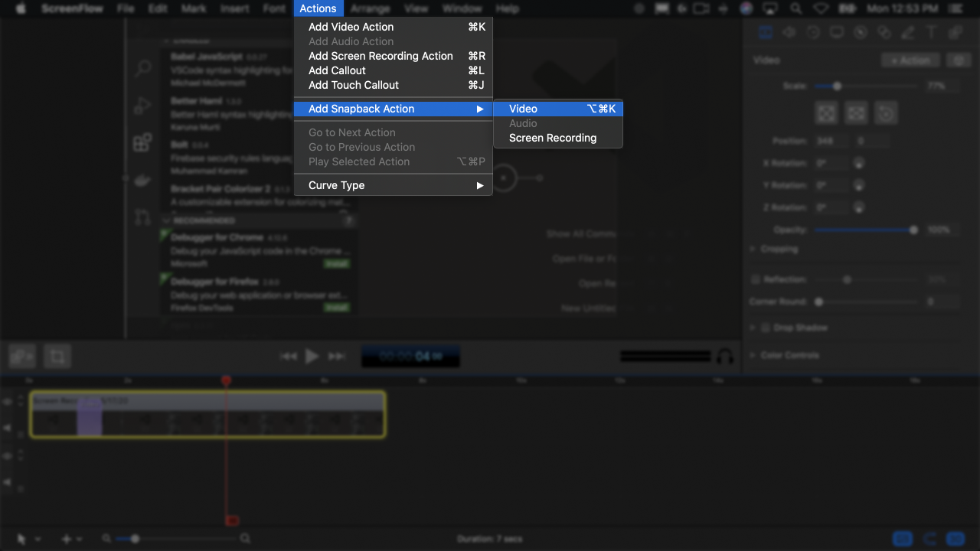
Task: Select Screen Recording in Snapback submenu
Action: pyautogui.click(x=558, y=138)
